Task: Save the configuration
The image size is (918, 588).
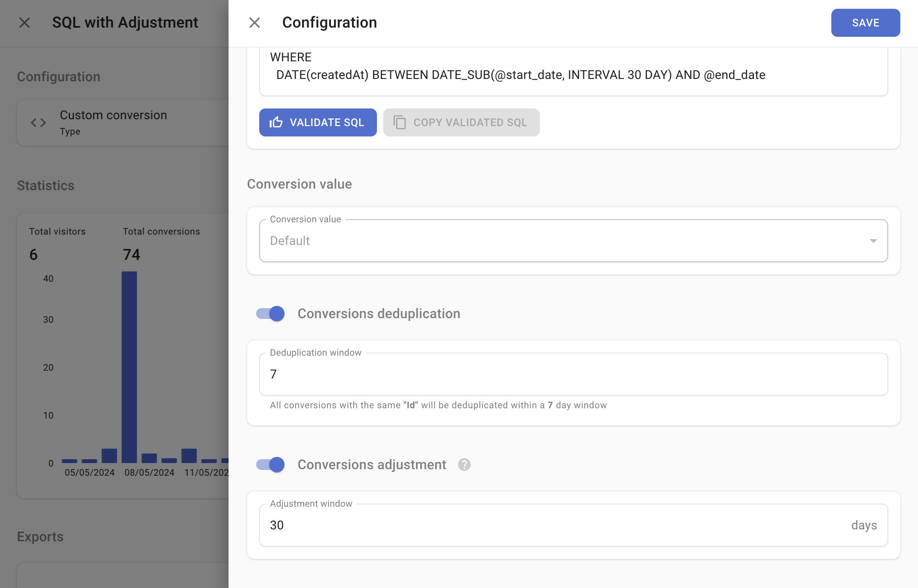Action: (x=865, y=23)
